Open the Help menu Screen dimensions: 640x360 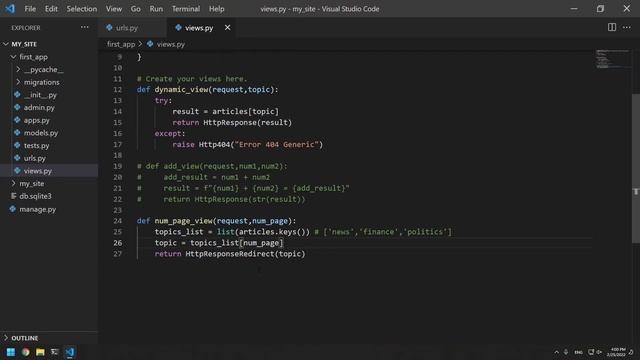click(x=216, y=9)
